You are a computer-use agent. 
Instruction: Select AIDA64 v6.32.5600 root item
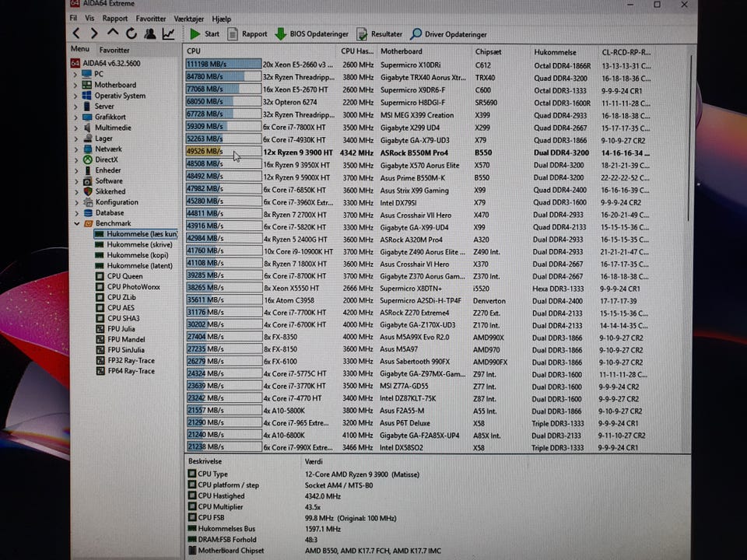point(105,63)
